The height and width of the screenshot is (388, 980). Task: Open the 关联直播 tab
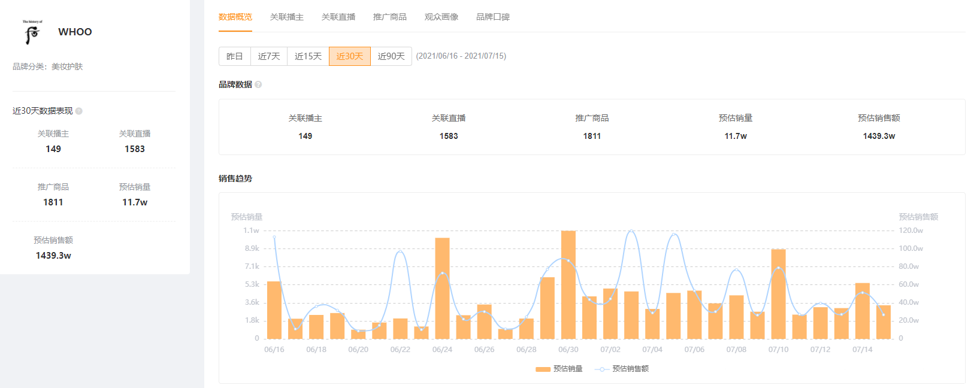click(x=338, y=17)
